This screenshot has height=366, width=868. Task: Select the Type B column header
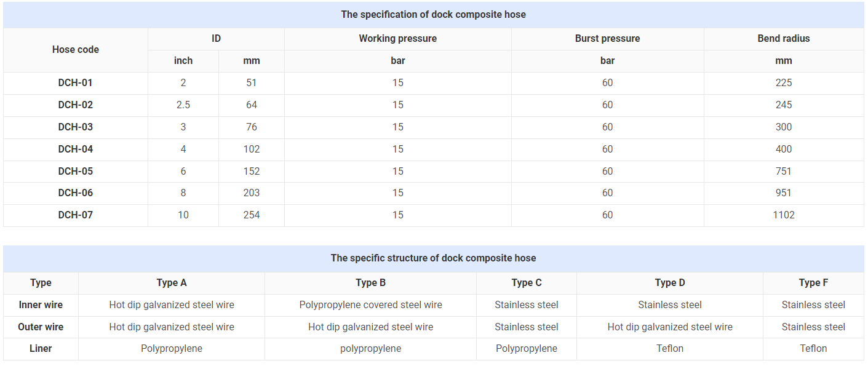[371, 283]
